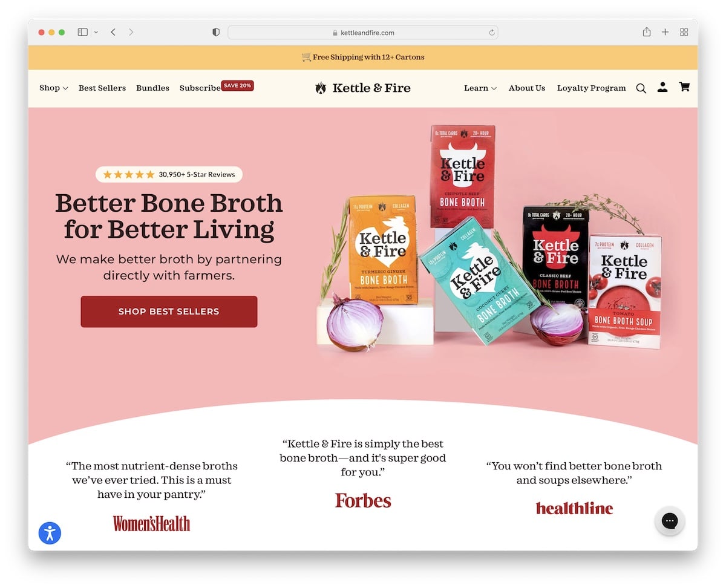Open the user account icon
The width and height of the screenshot is (726, 588).
(662, 87)
